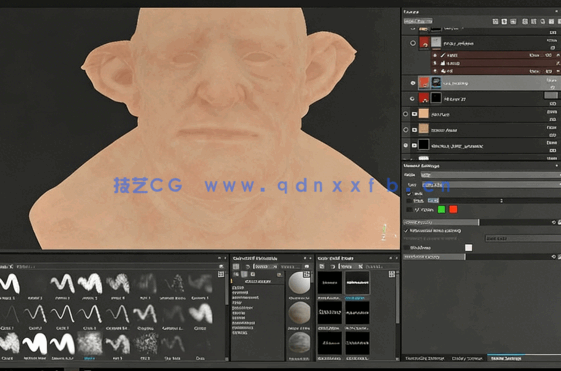Click the seventh icon in Layers toolbar
This screenshot has height=371, width=561.
(551, 21)
